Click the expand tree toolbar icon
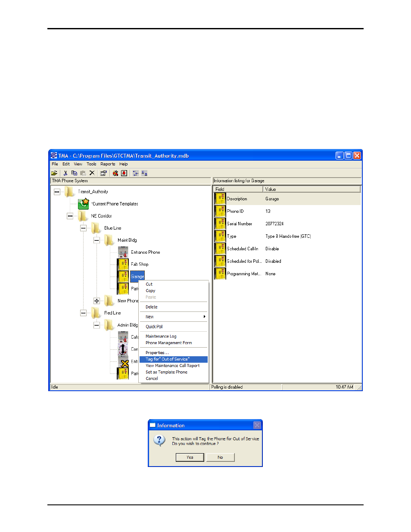411x532 pixels. (136, 173)
